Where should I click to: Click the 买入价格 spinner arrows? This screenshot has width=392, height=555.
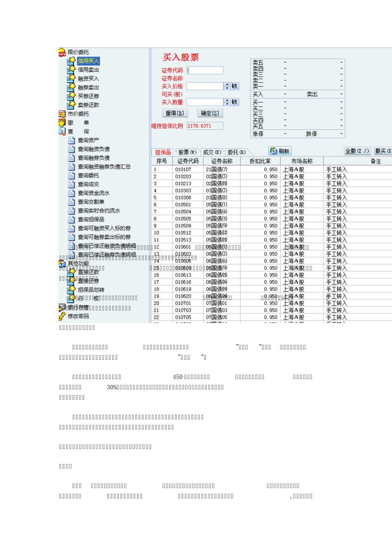tap(227, 86)
